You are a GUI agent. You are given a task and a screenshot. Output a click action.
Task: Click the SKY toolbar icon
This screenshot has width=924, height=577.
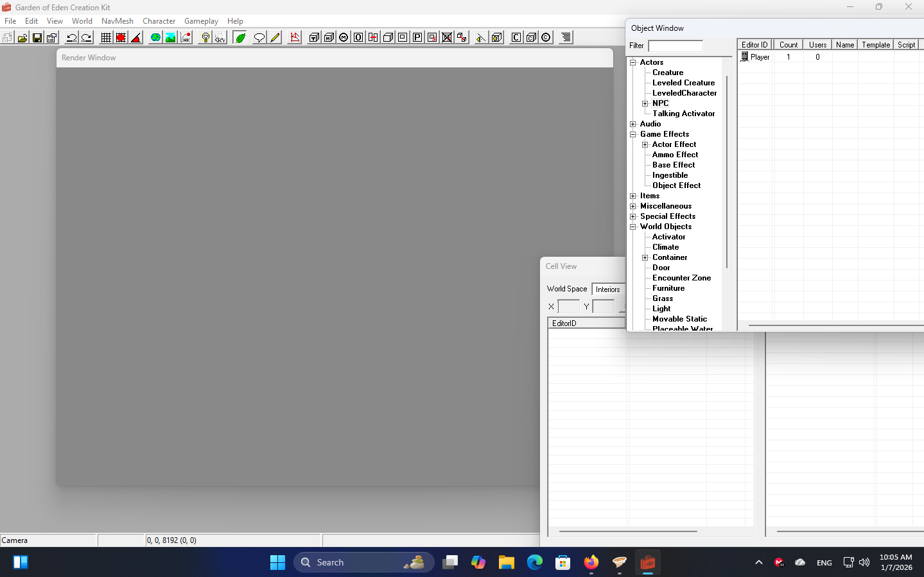pos(220,38)
